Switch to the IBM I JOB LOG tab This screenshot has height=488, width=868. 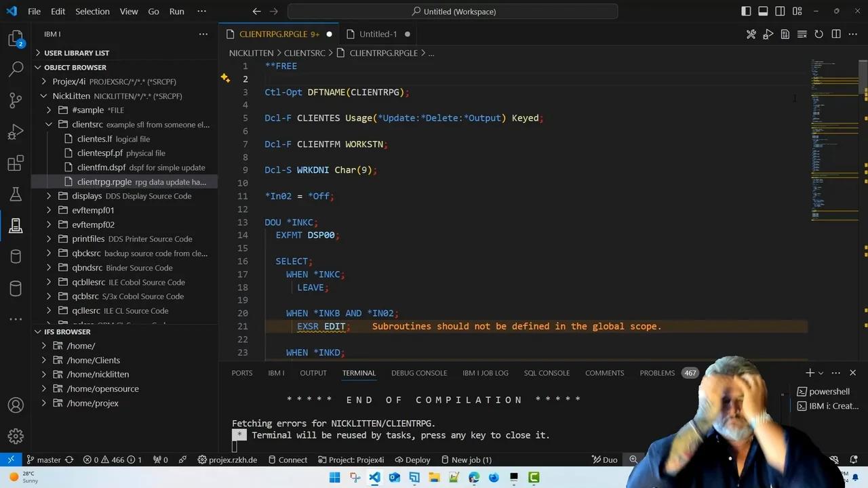coord(486,373)
